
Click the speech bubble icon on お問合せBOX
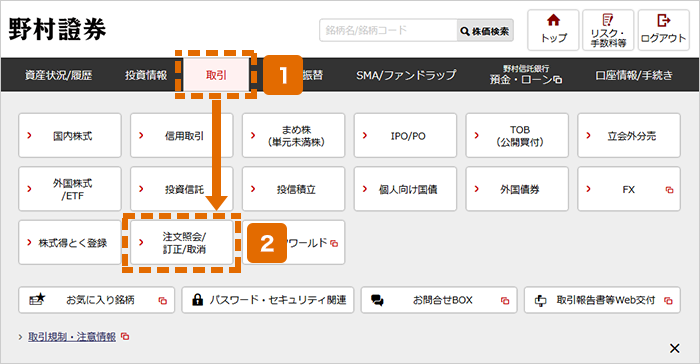(x=377, y=300)
